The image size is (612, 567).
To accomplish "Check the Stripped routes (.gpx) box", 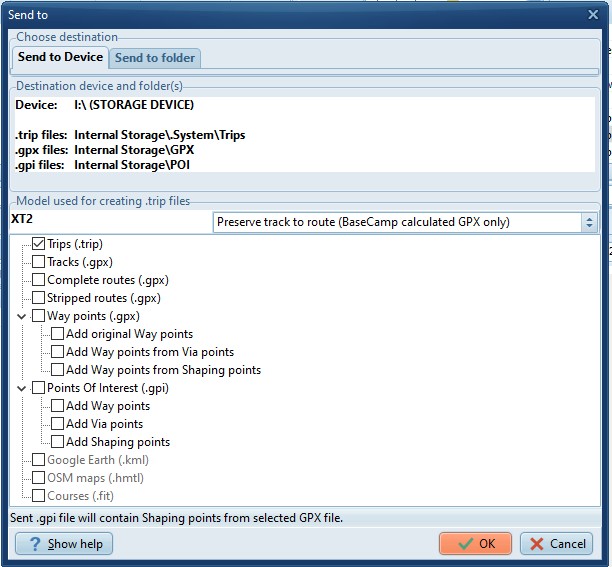I will click(x=39, y=298).
